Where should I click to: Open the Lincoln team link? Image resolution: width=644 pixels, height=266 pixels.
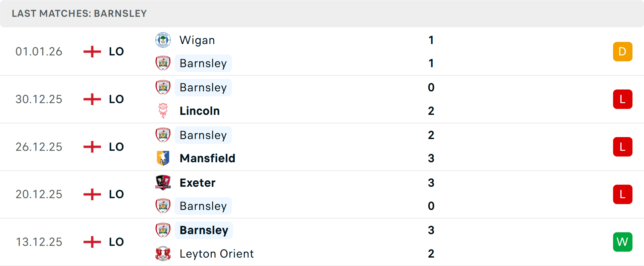[200, 111]
